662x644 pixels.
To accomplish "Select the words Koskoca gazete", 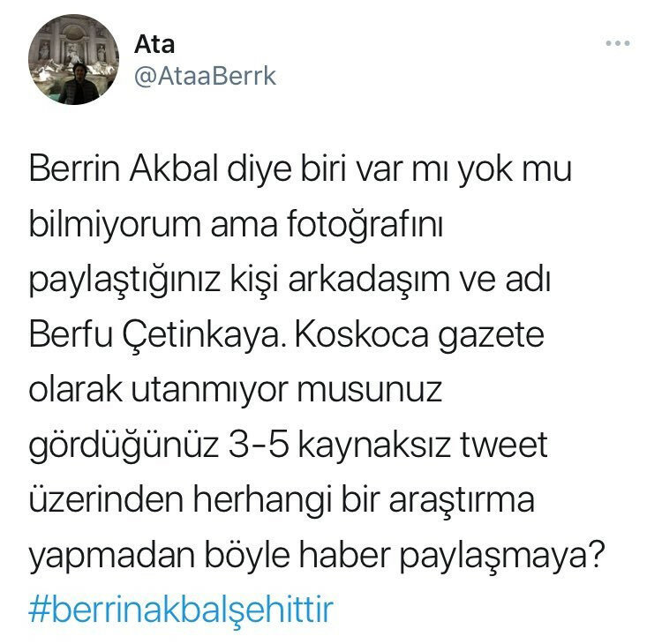I will coord(418,337).
